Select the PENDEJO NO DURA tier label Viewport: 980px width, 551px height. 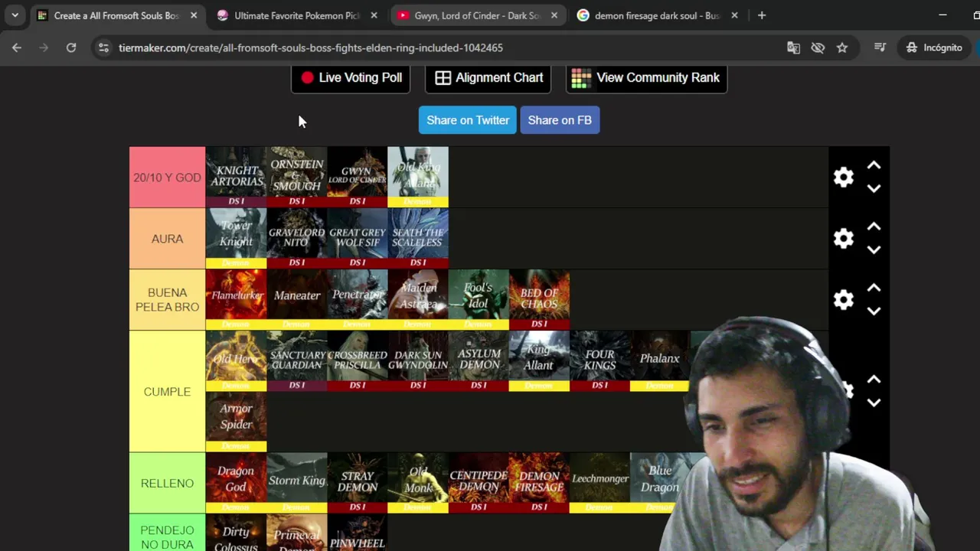(167, 533)
